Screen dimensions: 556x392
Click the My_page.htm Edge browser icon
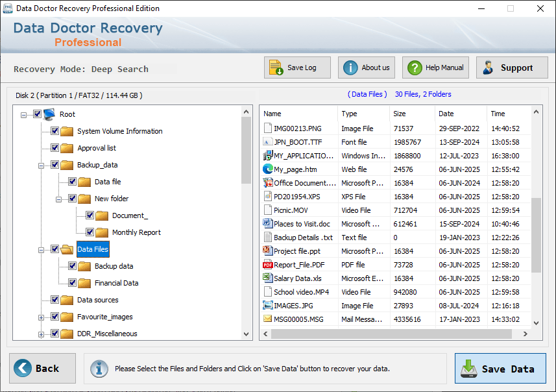pos(268,169)
